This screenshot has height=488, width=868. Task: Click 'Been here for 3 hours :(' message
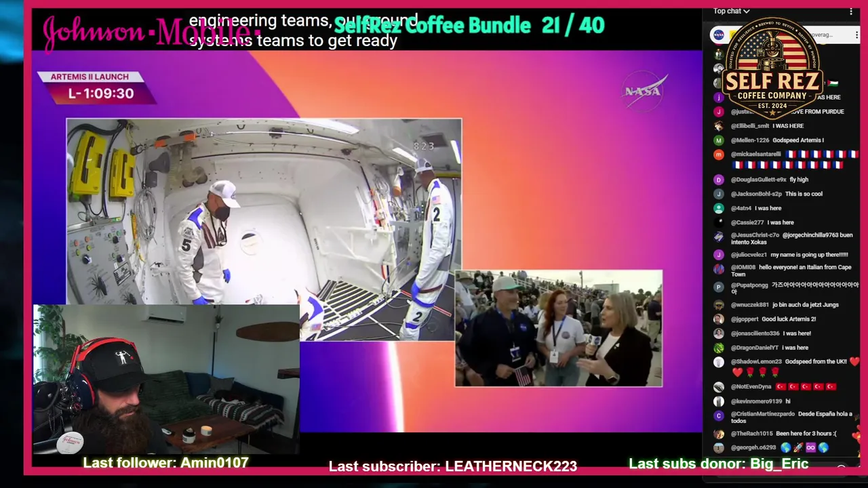point(806,434)
